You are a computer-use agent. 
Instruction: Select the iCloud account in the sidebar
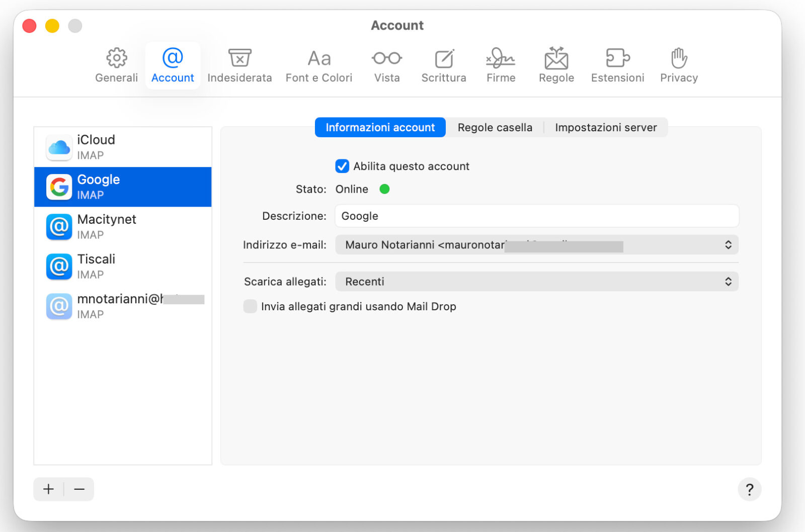pyautogui.click(x=123, y=146)
